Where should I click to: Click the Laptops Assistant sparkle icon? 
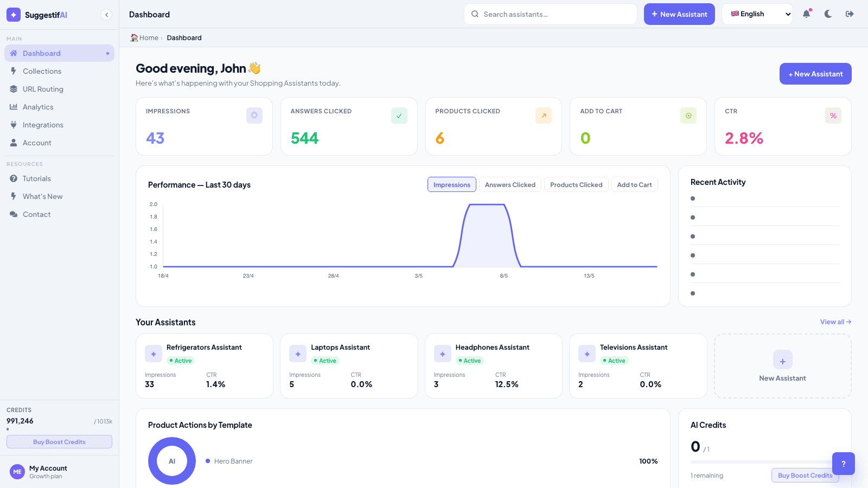click(x=298, y=354)
